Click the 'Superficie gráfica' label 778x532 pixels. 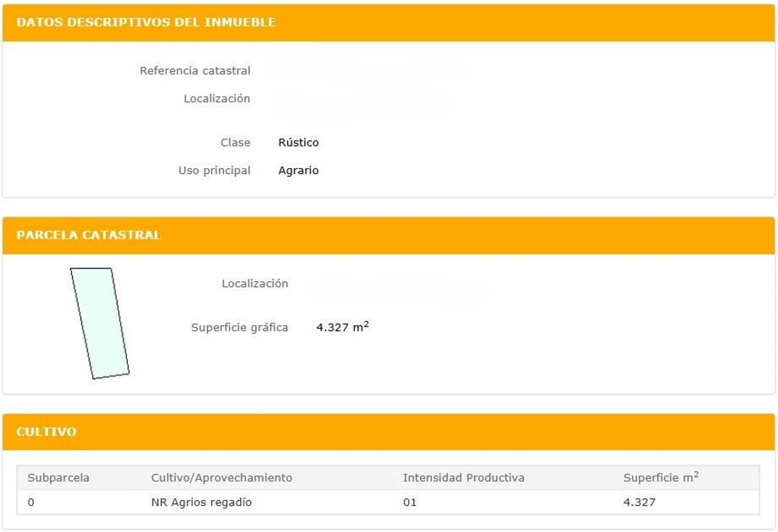239,327
